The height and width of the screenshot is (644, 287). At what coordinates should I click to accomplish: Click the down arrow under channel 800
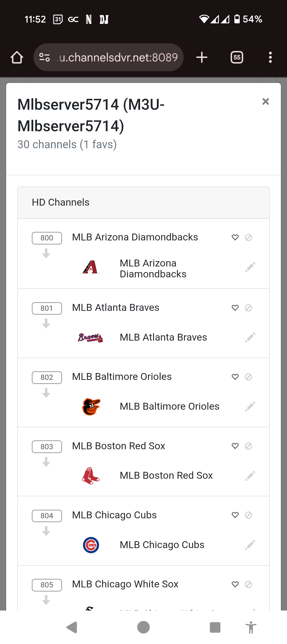[46, 253]
